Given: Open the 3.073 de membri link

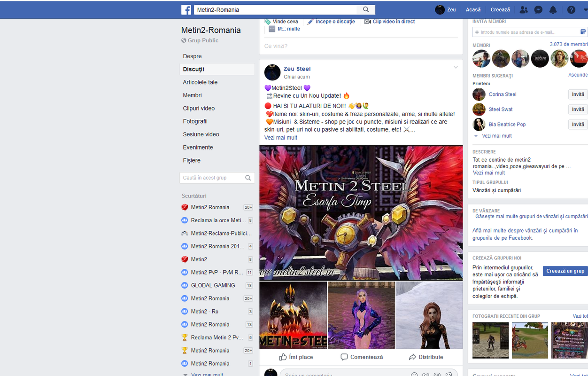Looking at the screenshot, I should [569, 44].
